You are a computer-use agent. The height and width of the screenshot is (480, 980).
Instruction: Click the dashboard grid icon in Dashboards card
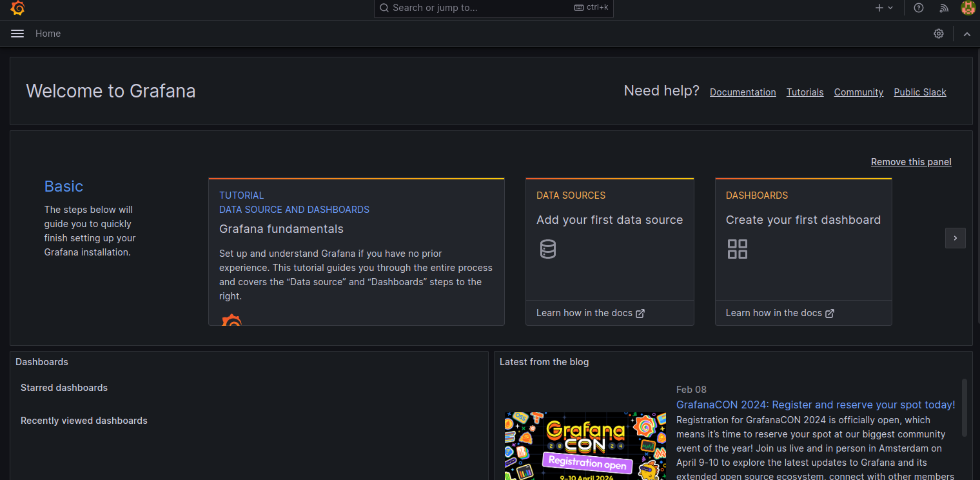click(x=737, y=249)
